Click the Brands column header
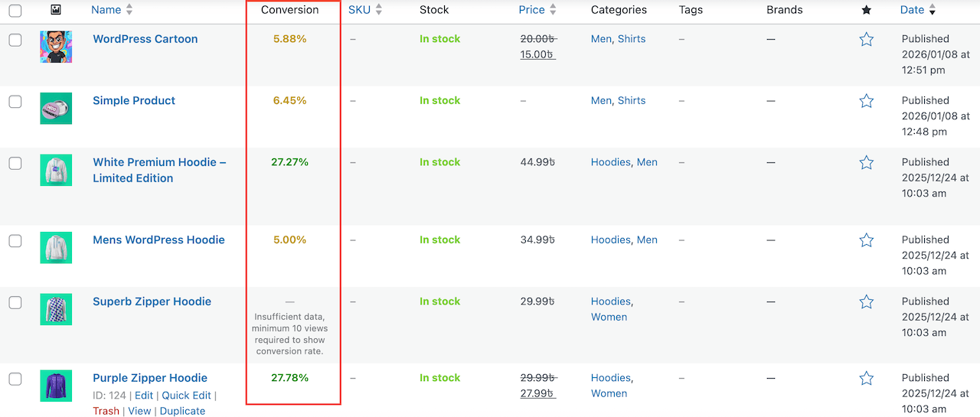 785,10
